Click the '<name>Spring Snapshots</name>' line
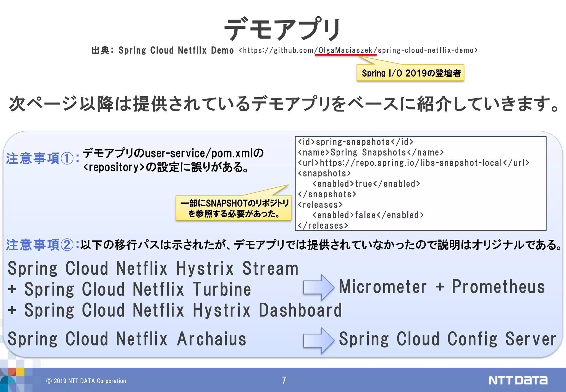The height and width of the screenshot is (392, 566). coord(371,152)
